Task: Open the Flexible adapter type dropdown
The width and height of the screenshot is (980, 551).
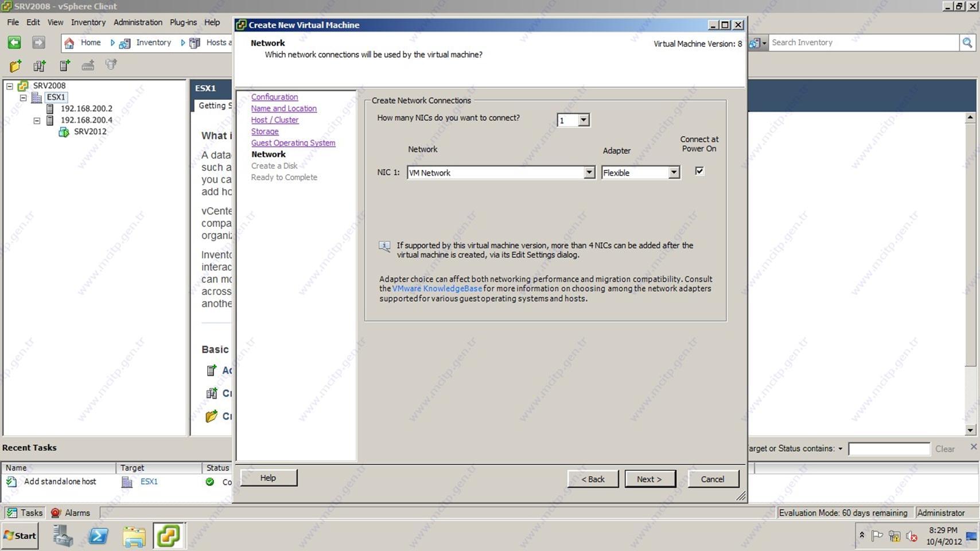Action: pyautogui.click(x=674, y=173)
